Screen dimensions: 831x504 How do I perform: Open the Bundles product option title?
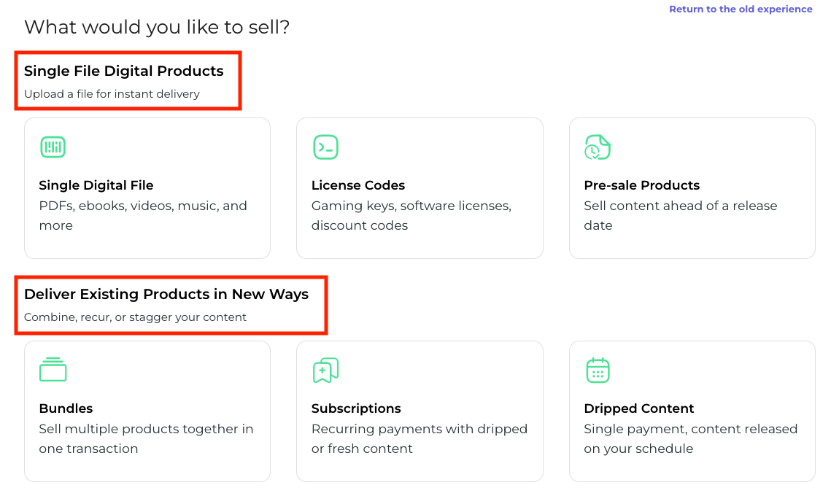66,408
